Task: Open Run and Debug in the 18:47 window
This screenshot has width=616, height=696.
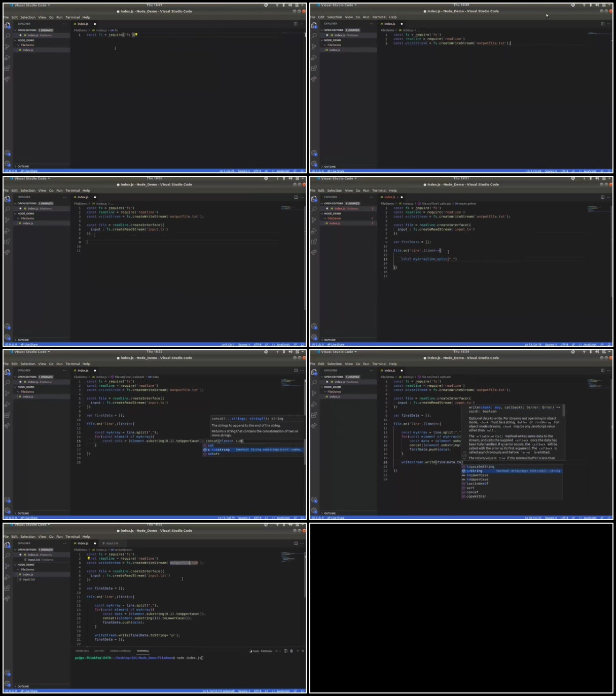Action: tap(7, 57)
